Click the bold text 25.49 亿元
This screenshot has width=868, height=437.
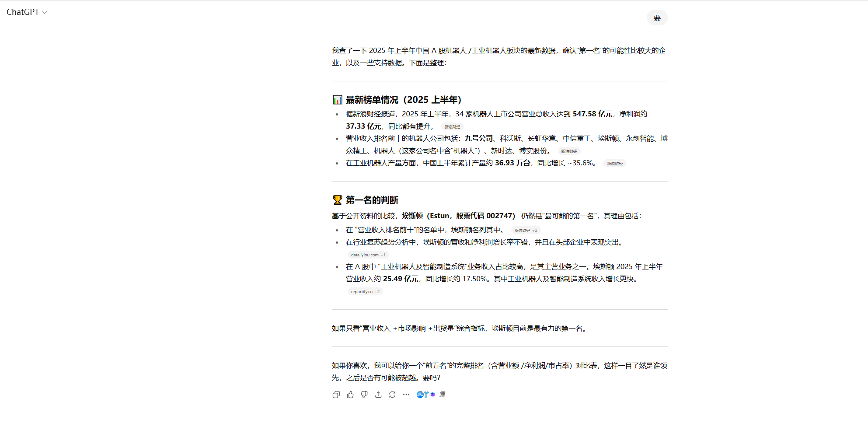[401, 279]
